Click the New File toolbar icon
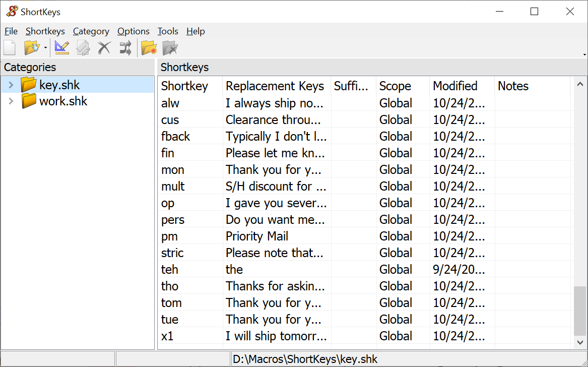588x367 pixels. click(x=10, y=48)
